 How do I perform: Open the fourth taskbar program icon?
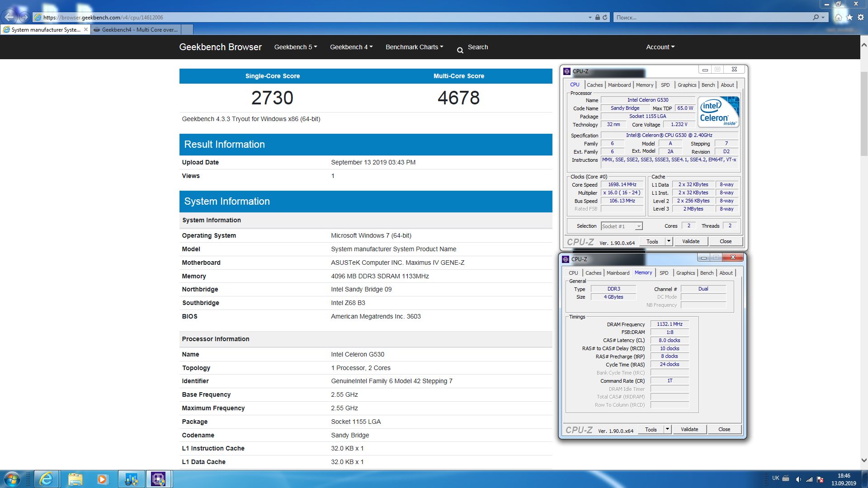131,479
